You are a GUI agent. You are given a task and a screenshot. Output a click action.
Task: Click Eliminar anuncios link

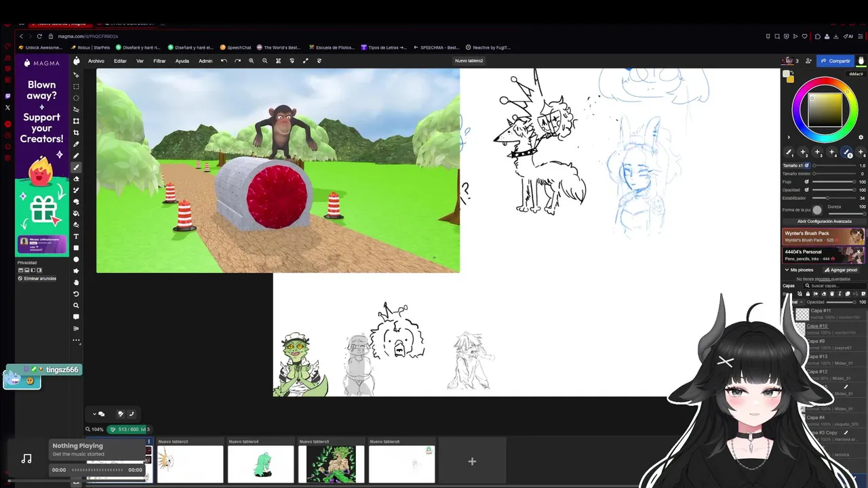click(37, 279)
